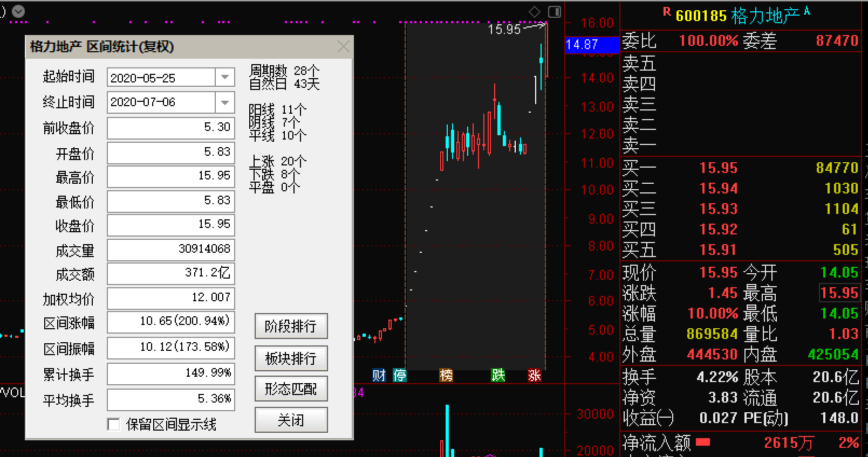Enable the 保留区间显示线 checkbox
This screenshot has width=868, height=457.
coord(114,425)
